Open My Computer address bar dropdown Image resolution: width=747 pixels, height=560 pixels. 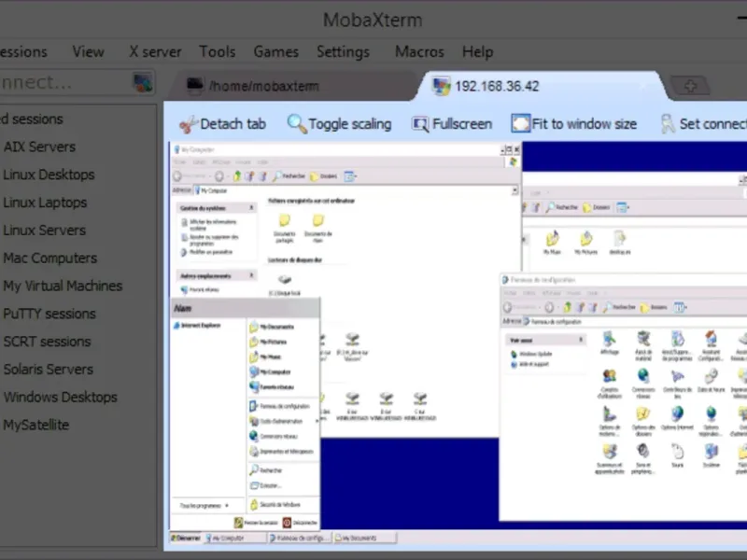pyautogui.click(x=514, y=190)
